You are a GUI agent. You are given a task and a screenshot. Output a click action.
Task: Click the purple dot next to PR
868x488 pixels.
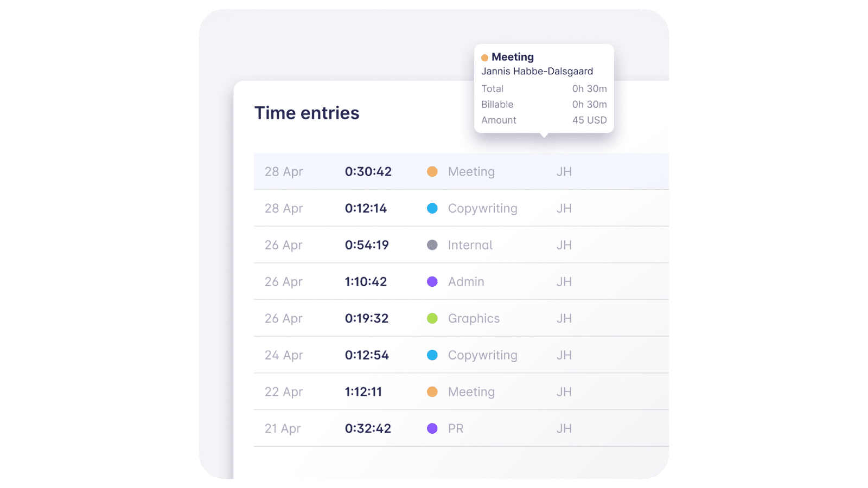[432, 428]
